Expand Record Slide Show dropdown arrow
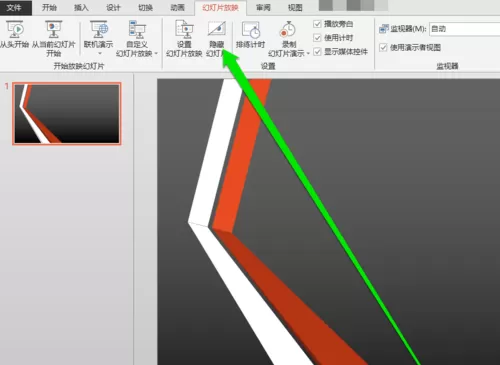This screenshot has width=500, height=365. (x=308, y=53)
